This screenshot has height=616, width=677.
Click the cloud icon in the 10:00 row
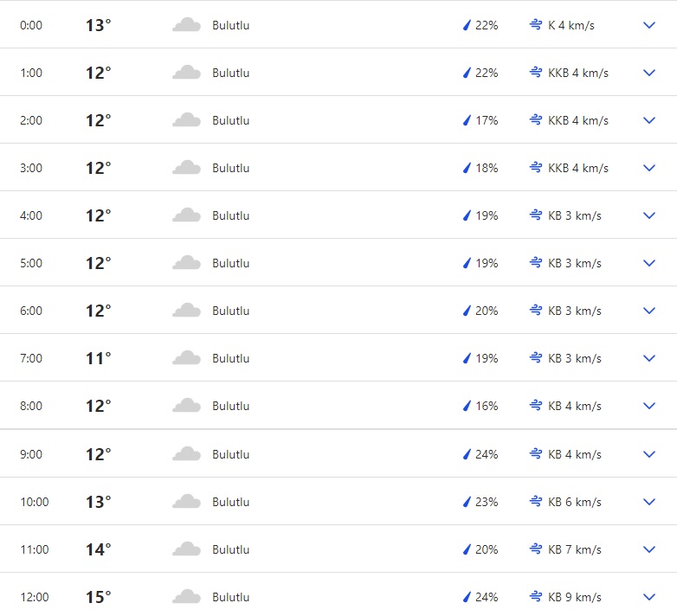pyautogui.click(x=186, y=502)
